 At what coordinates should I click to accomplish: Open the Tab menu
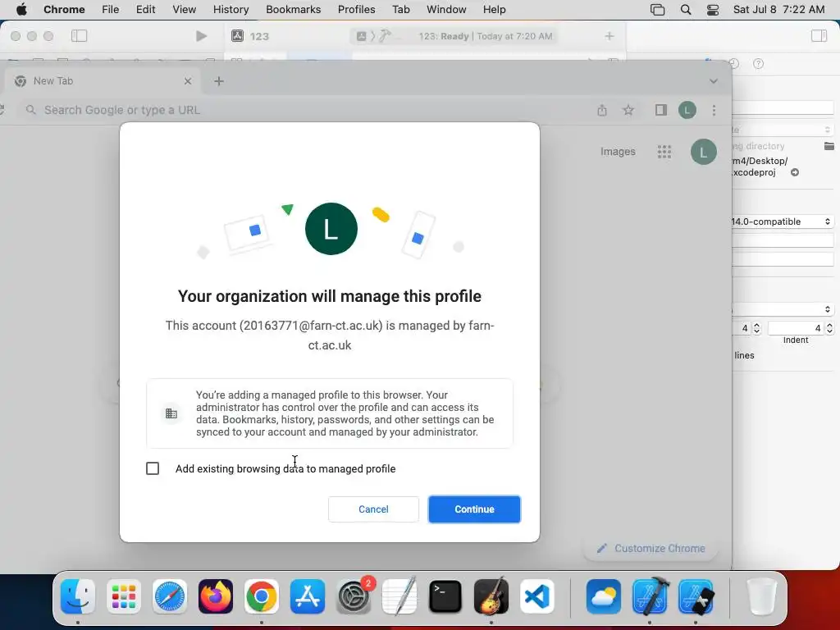point(400,9)
